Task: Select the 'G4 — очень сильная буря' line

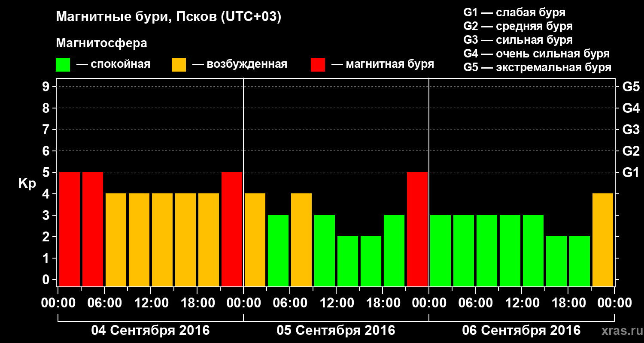Action: (537, 54)
